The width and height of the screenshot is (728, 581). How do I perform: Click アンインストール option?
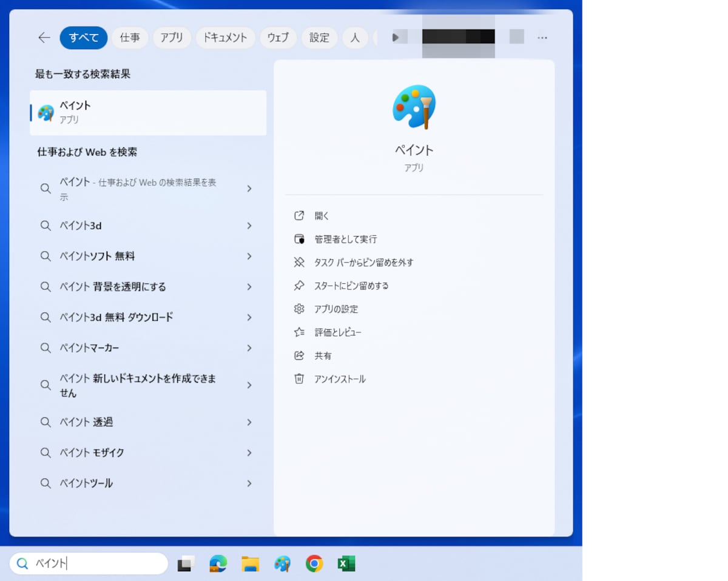click(x=340, y=379)
